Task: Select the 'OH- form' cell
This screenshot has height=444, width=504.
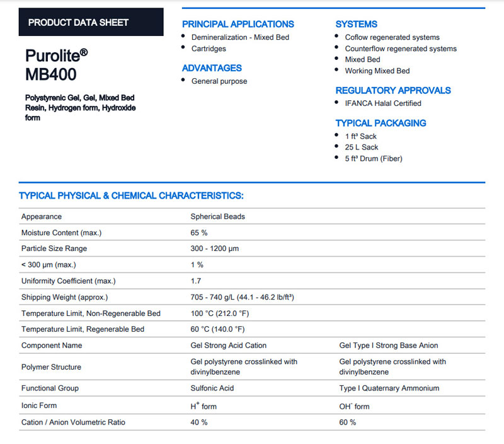Action: (354, 406)
